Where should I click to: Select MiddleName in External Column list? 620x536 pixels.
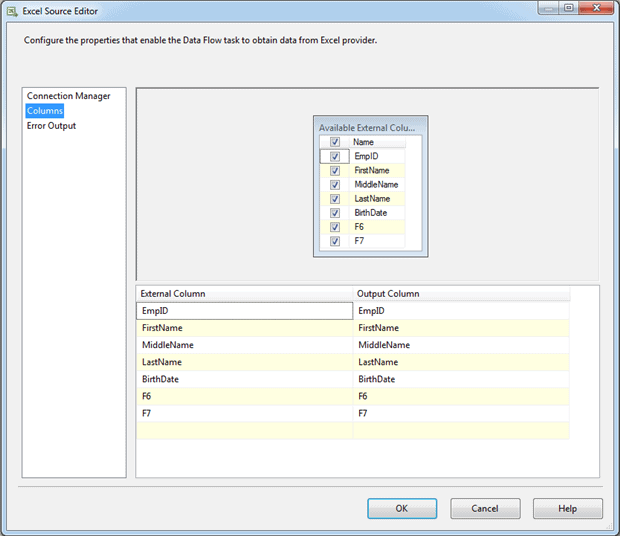[x=244, y=345]
